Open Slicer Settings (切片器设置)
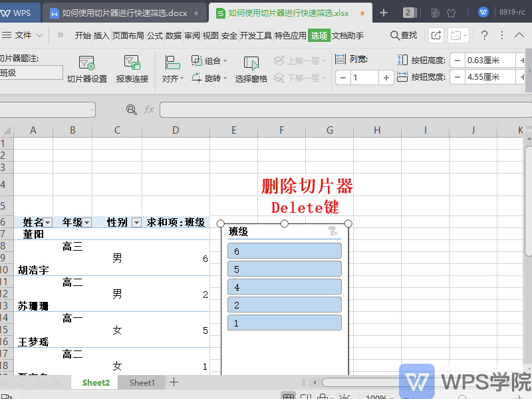 click(x=87, y=70)
